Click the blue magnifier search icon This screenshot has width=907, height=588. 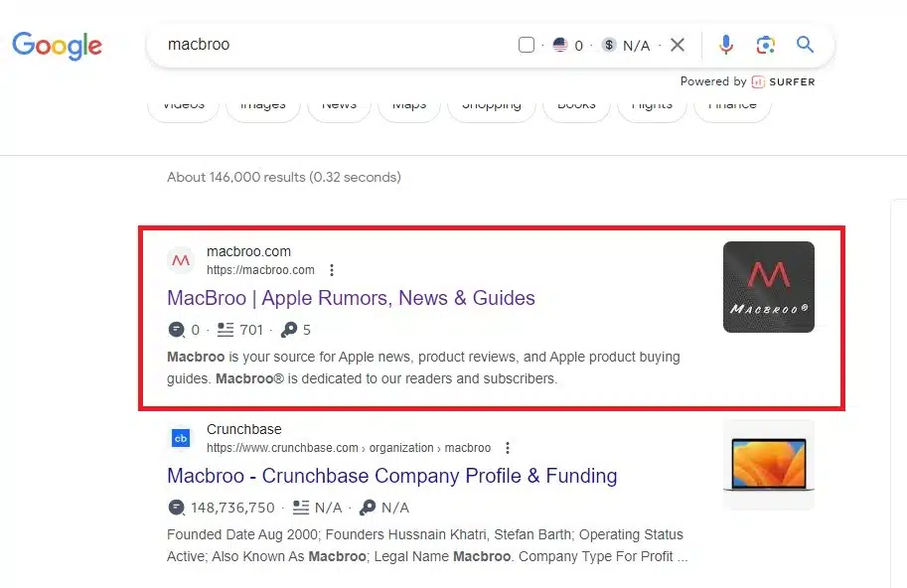click(x=805, y=45)
